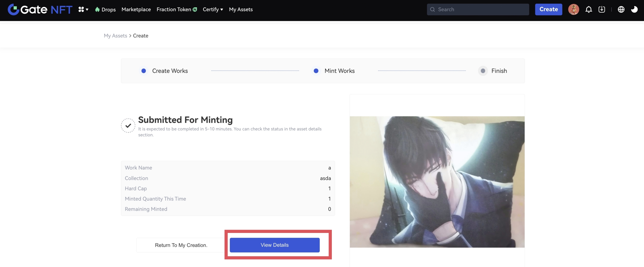Open the user avatar profile

click(x=573, y=10)
